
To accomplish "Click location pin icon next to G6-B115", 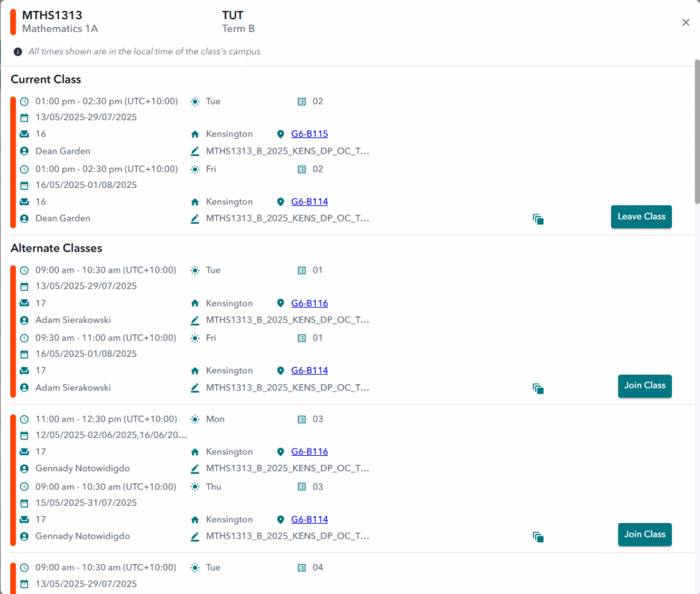I will coord(280,134).
